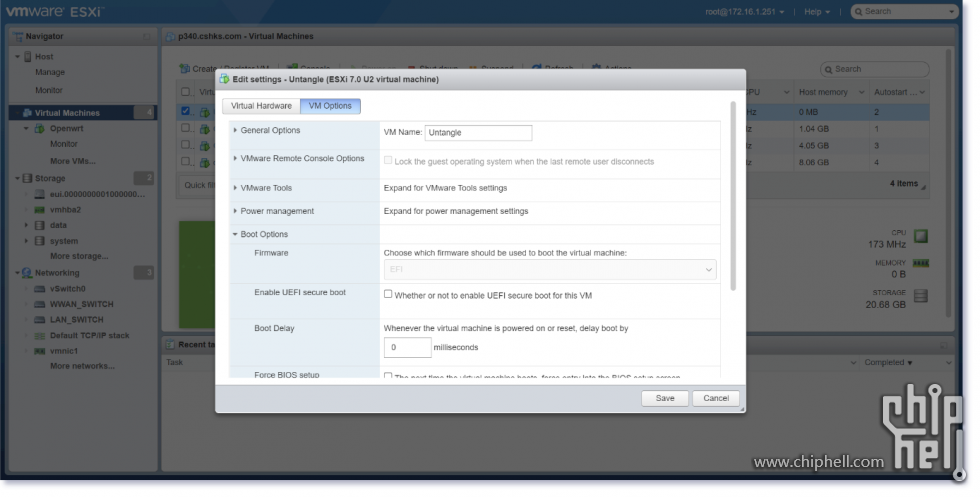Select Virtual Machines in Navigator
Screen dimensions: 980x497
pyautogui.click(x=82, y=113)
